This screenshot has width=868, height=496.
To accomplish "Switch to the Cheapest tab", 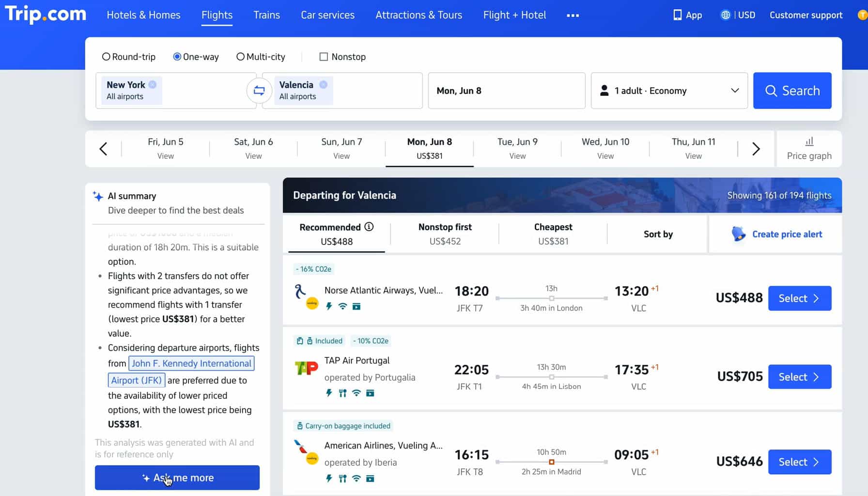I will coord(553,234).
